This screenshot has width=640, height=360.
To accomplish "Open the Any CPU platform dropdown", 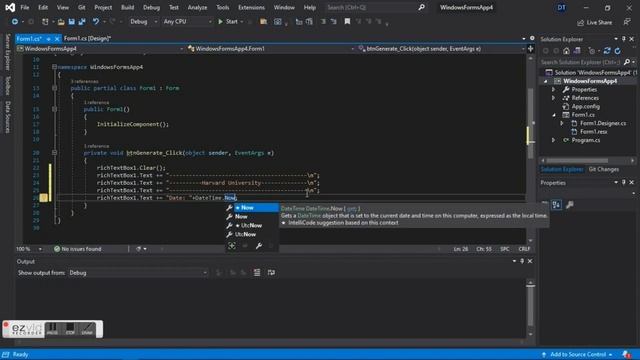I will click(187, 22).
